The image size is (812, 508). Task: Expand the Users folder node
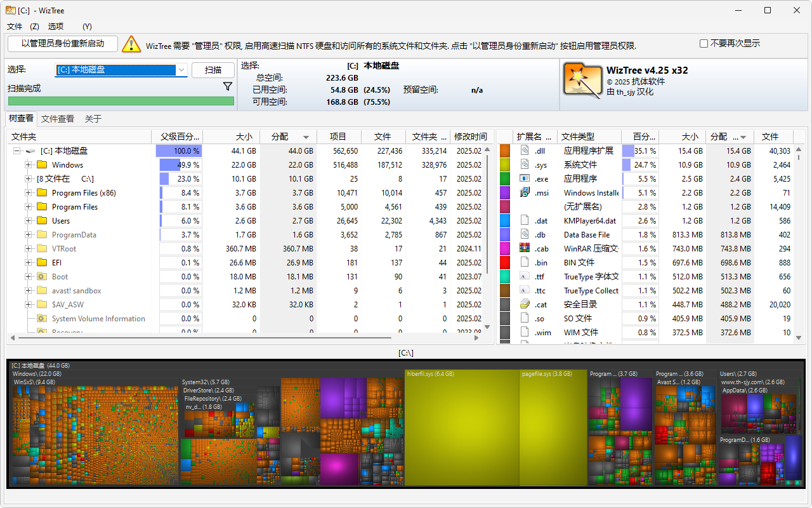point(29,221)
